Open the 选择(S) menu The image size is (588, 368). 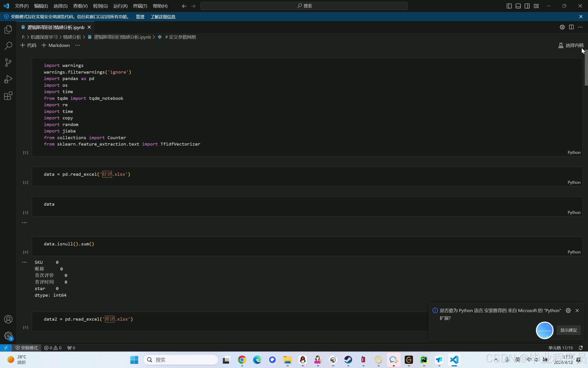coord(60,6)
